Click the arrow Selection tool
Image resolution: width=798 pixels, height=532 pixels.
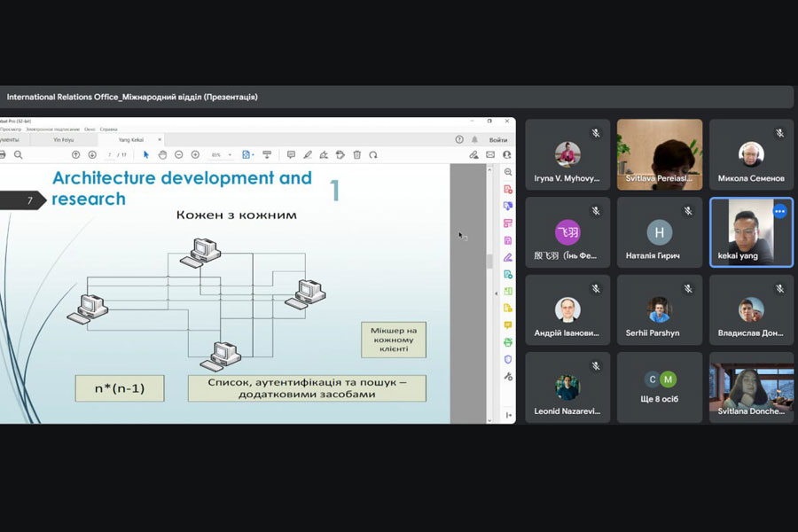click(146, 155)
